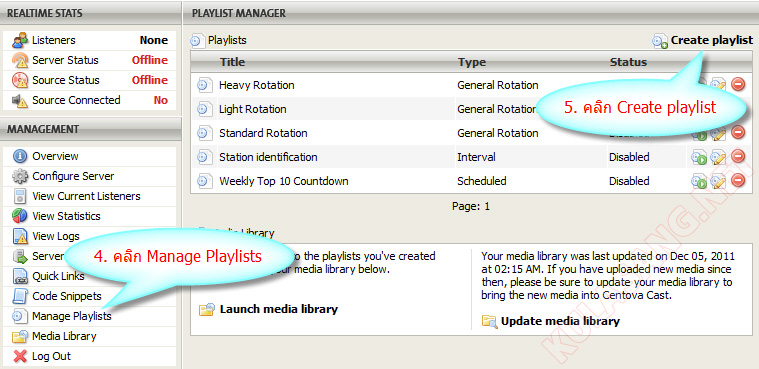This screenshot has height=369, width=759.
Task: Select the Heavy Rotation playlist title
Action: pyautogui.click(x=257, y=85)
